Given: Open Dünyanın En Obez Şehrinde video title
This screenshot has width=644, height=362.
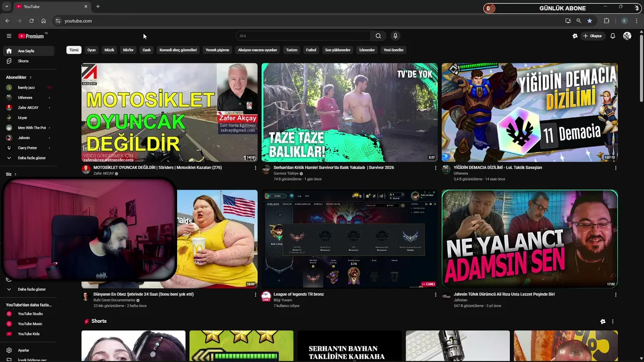Looking at the screenshot, I should point(143,294).
